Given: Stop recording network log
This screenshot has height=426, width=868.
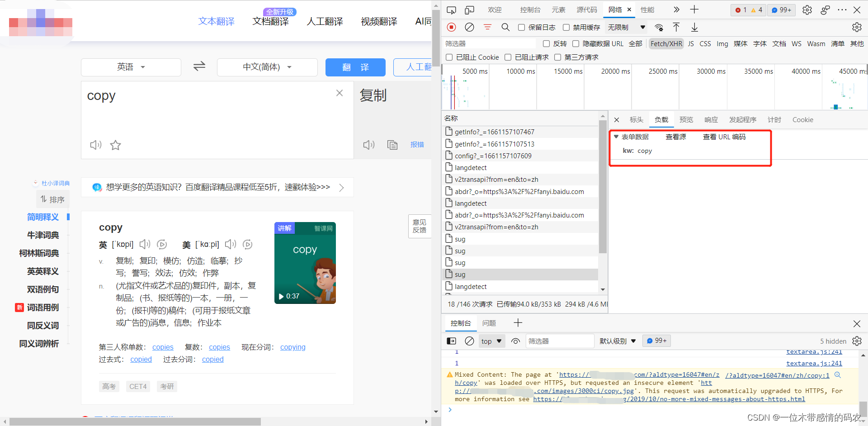Looking at the screenshot, I should coord(451,27).
